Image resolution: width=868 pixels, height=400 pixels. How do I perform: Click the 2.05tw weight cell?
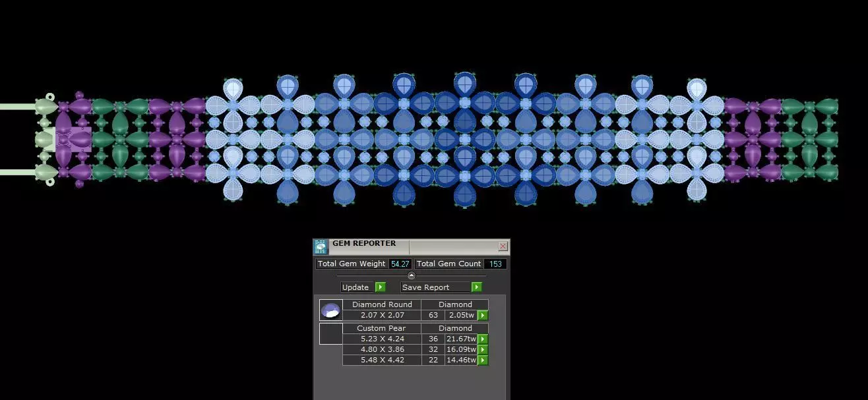[x=461, y=315]
